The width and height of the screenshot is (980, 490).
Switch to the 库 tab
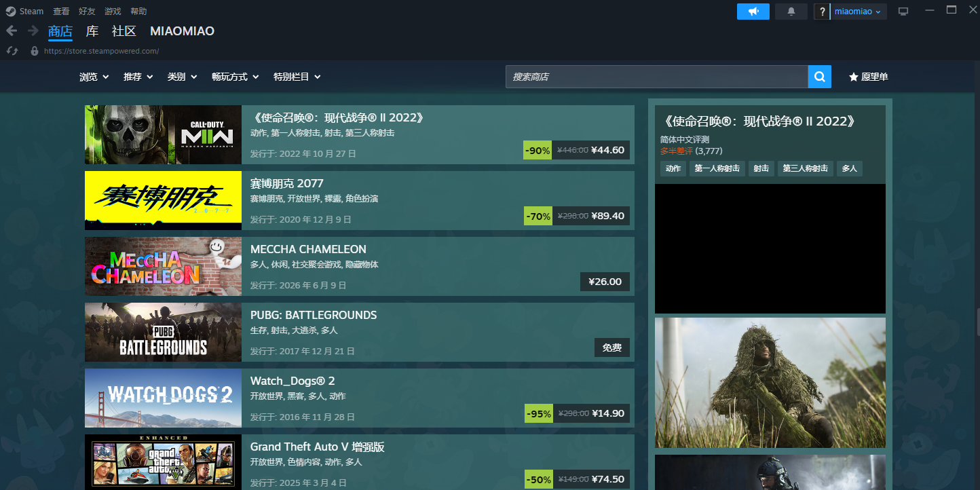[x=92, y=31]
